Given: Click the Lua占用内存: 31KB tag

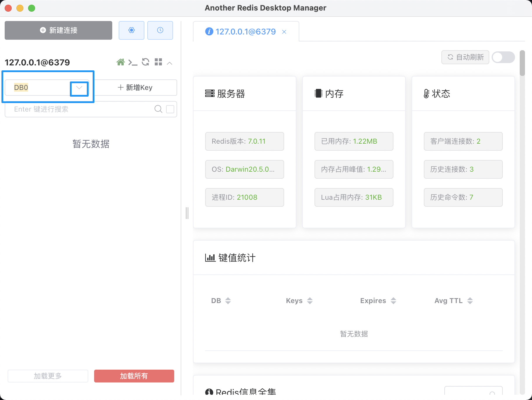Looking at the screenshot, I should (354, 197).
